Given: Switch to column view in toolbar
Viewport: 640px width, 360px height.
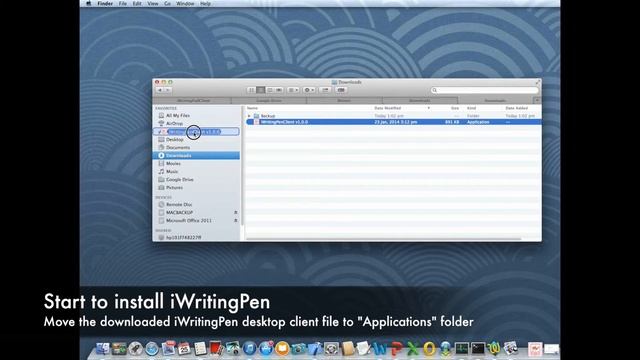Looking at the screenshot, I should [269, 90].
